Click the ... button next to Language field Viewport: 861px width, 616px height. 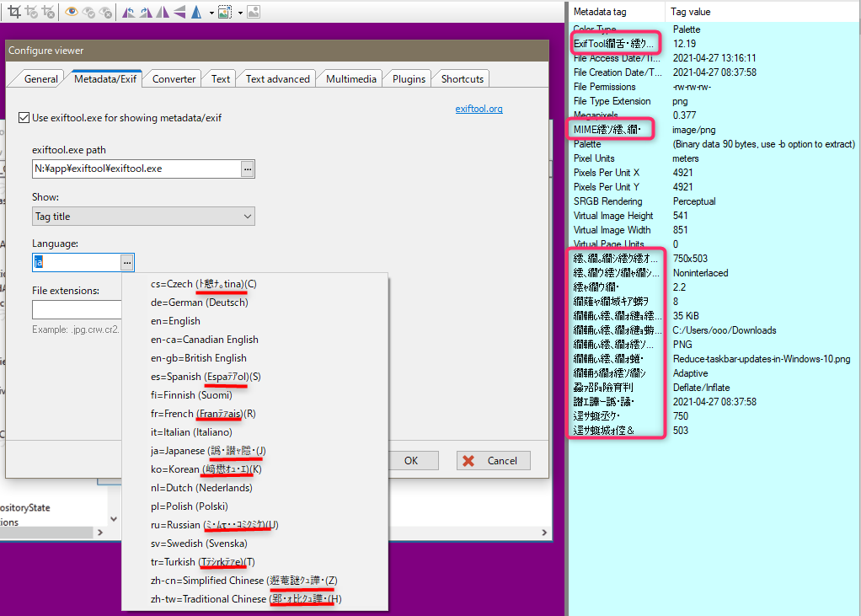(127, 262)
